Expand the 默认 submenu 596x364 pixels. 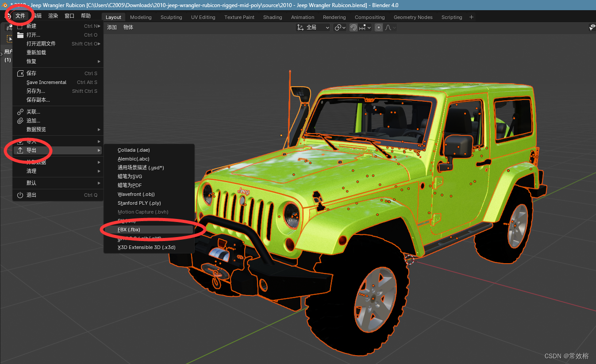58,183
